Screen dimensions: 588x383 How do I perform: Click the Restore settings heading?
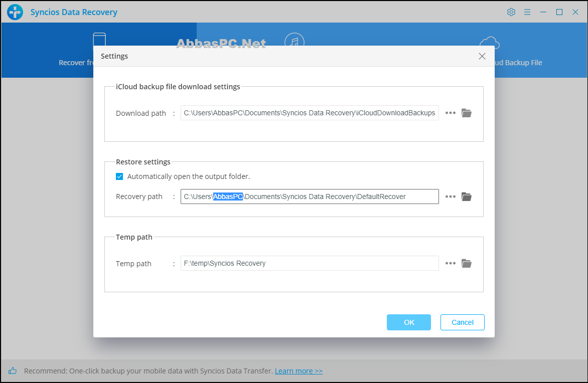coord(143,162)
